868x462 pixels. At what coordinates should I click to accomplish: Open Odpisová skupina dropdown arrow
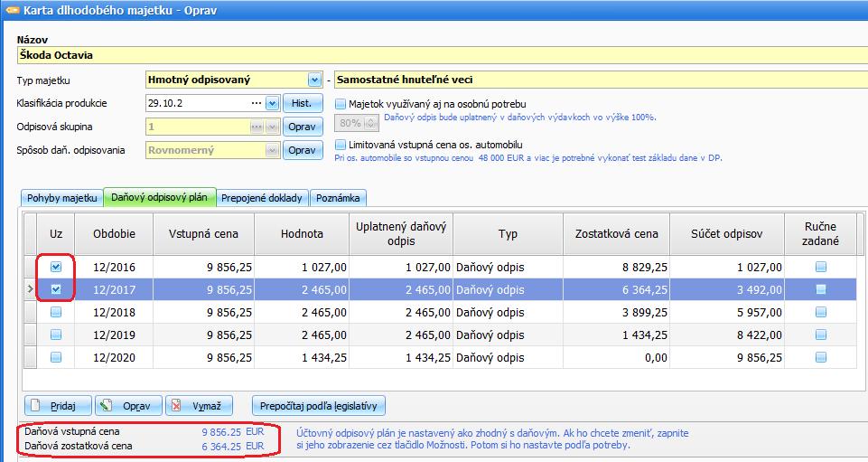[272, 127]
